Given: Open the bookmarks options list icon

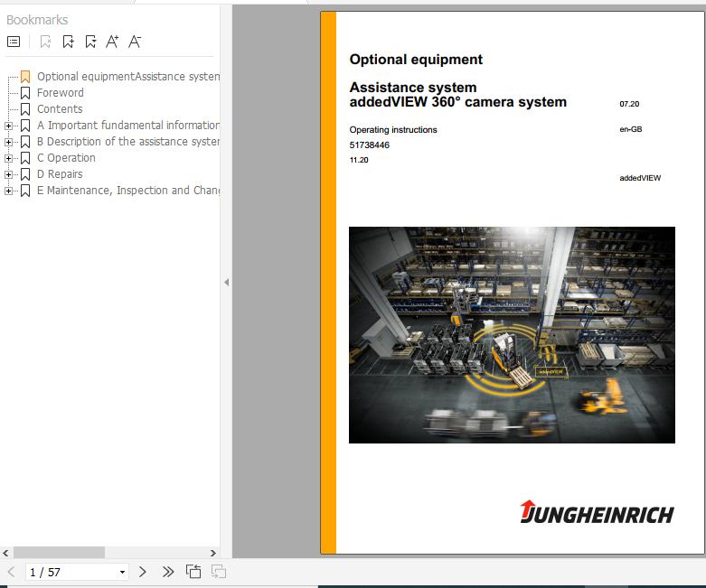Looking at the screenshot, I should click(x=14, y=42).
